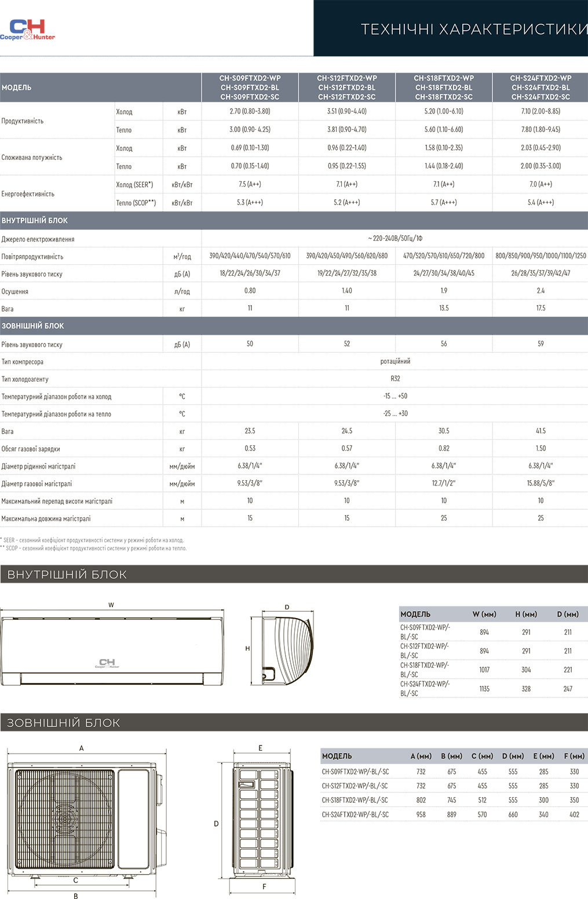Screen dimensions: 588x899
Task: Click the Cooper&Hunter logo at top left
Action: pos(27,30)
